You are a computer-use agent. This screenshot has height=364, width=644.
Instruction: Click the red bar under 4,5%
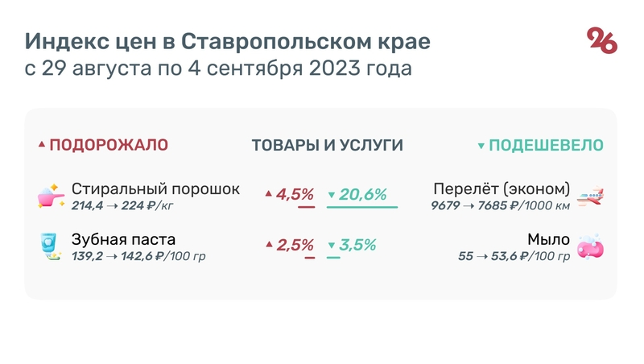coord(306,208)
